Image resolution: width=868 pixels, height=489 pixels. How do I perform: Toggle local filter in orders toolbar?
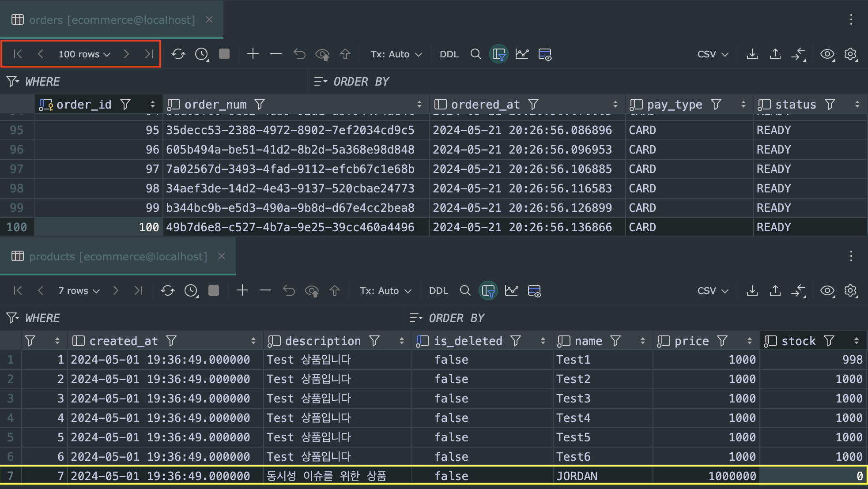(x=499, y=54)
